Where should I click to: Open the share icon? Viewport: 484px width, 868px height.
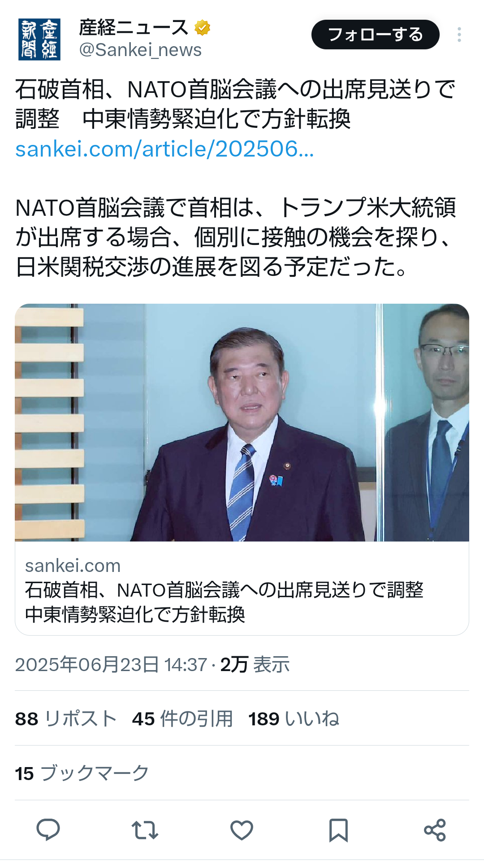pyautogui.click(x=435, y=830)
